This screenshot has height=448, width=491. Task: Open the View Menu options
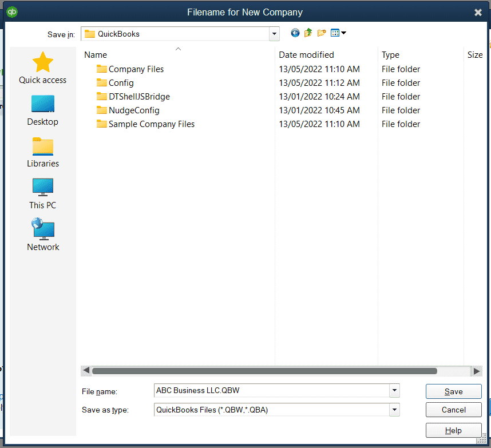pyautogui.click(x=339, y=33)
